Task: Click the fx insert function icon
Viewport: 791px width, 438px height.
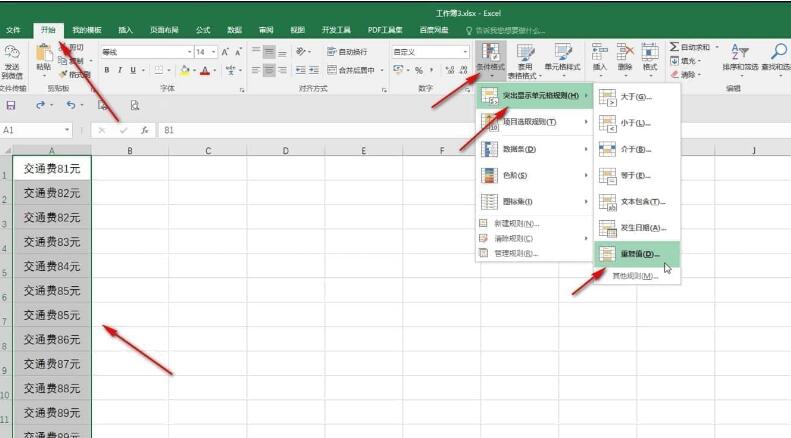Action: (145, 130)
